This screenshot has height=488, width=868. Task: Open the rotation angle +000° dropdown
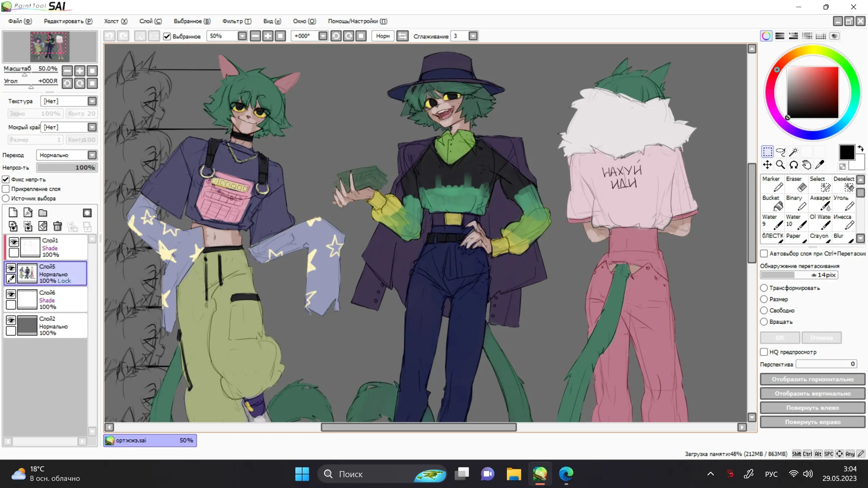(323, 36)
